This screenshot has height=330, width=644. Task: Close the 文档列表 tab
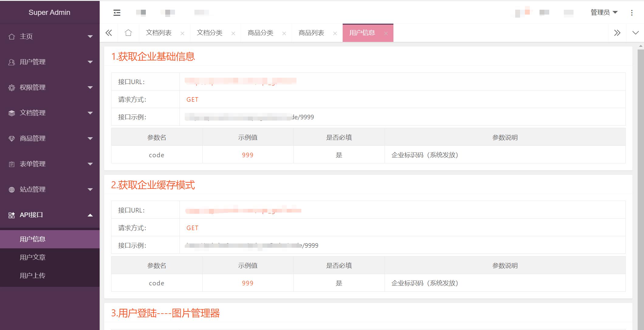[182, 33]
